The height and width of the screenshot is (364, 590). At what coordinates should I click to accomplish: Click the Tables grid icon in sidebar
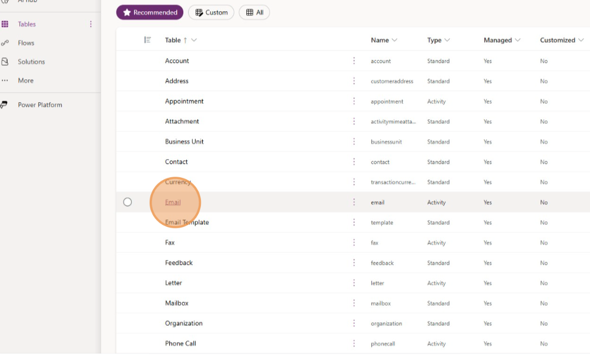click(5, 24)
